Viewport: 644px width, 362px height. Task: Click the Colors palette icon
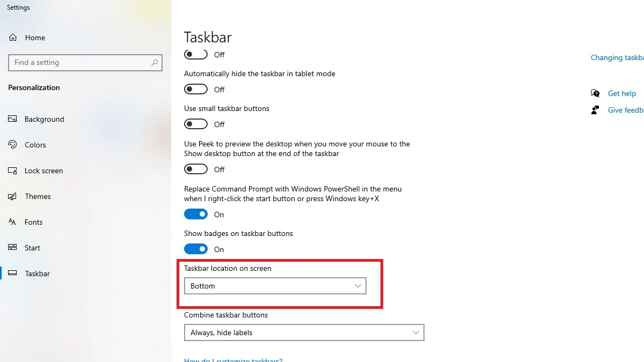tap(13, 145)
